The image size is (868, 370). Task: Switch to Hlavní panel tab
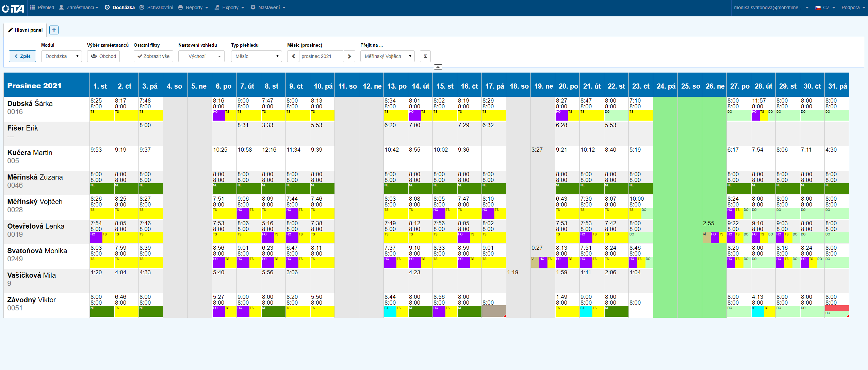tap(26, 30)
